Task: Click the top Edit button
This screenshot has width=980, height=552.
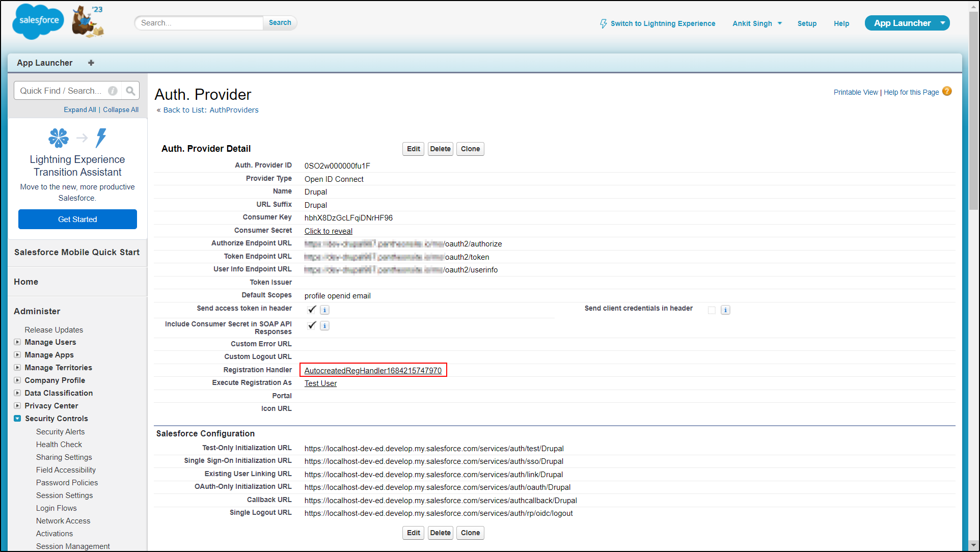Action: (413, 149)
